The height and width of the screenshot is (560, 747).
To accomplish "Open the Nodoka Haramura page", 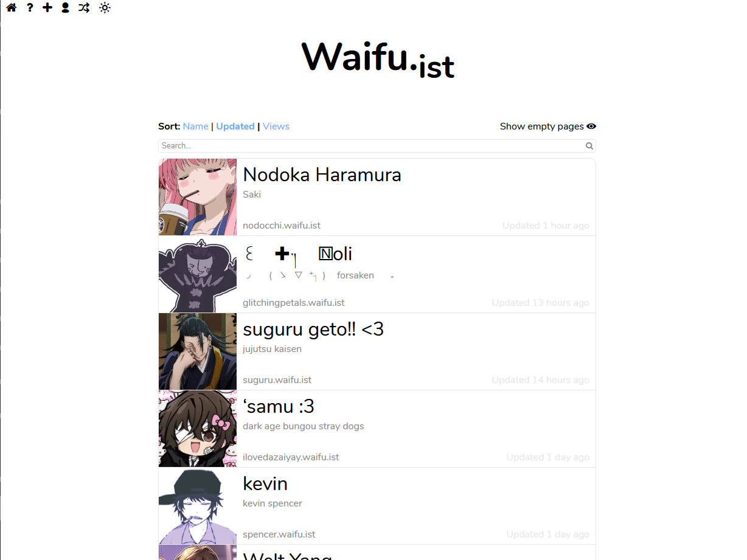I will (377, 197).
